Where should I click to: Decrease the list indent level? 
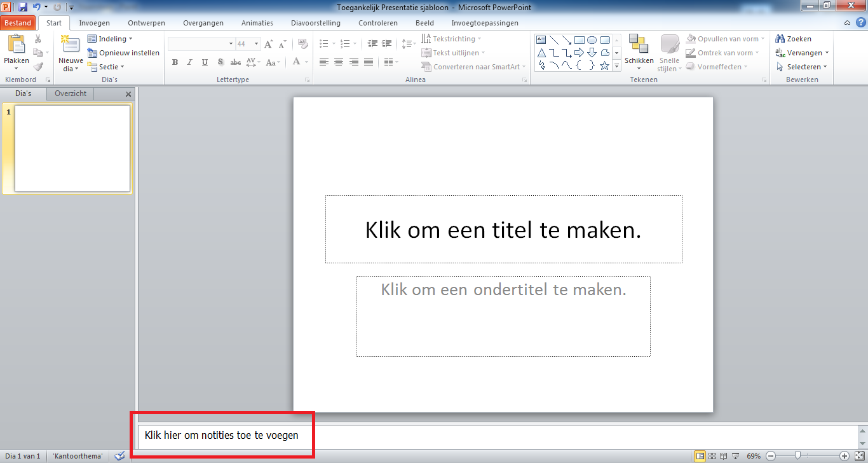[372, 44]
